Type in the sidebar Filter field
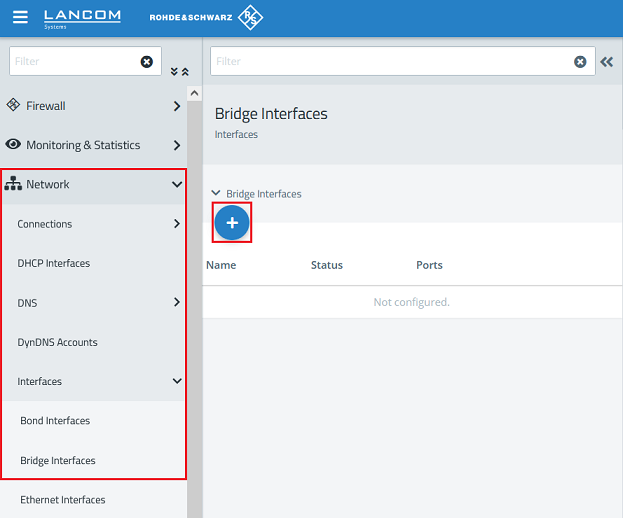 pyautogui.click(x=72, y=61)
